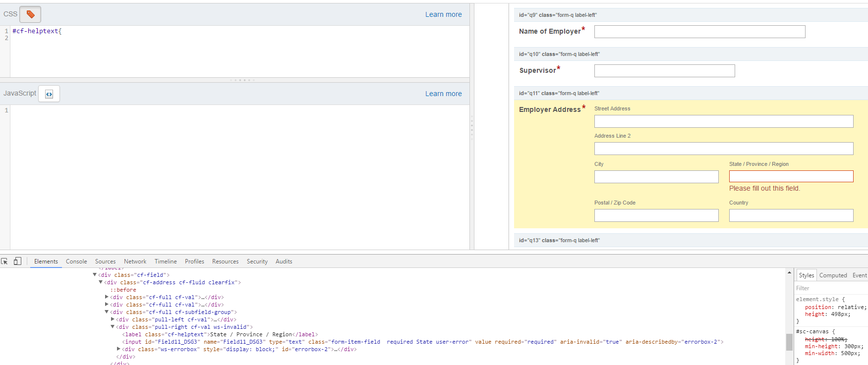Viewport: 868px width, 365px height.
Task: Select the Profiles tab
Action: tap(194, 261)
